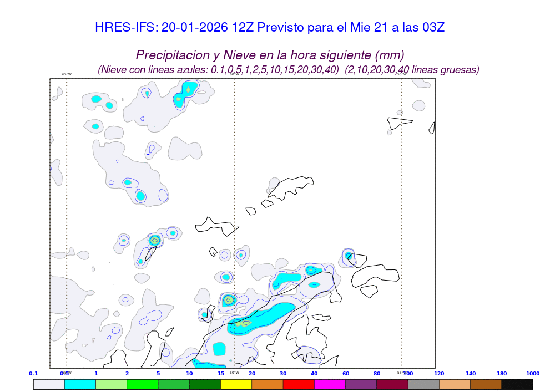Screen dimensions: 555x392
Task: Select the cyan swatch in the color legend
Action: coord(80,384)
